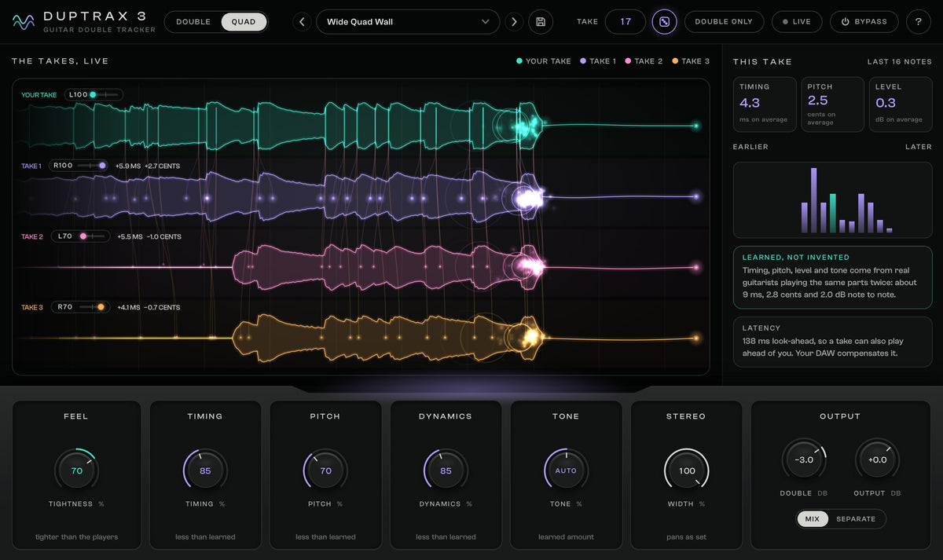Click the Output knob at +0.0
The height and width of the screenshot is (560, 943).
click(x=878, y=460)
